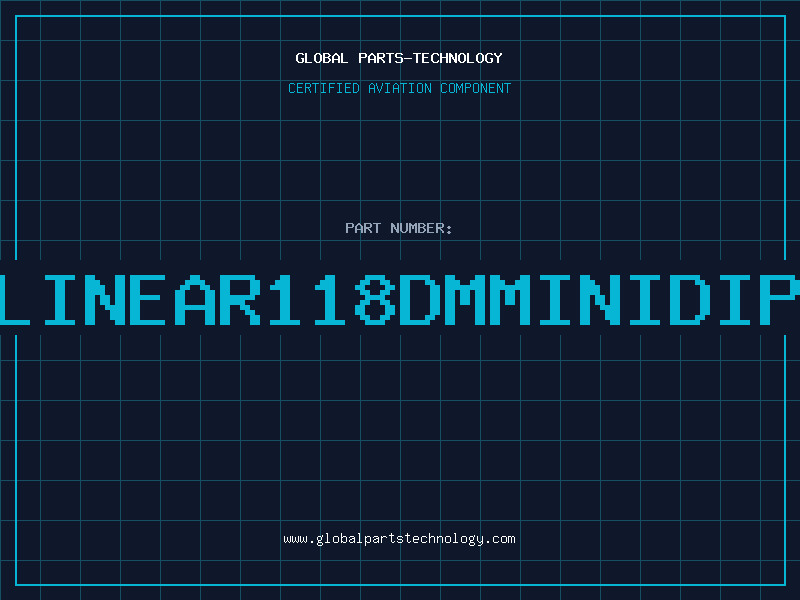Select the LINEAR118DMMINIDIP part number text
Viewport: 800px width, 600px height.
(400, 299)
